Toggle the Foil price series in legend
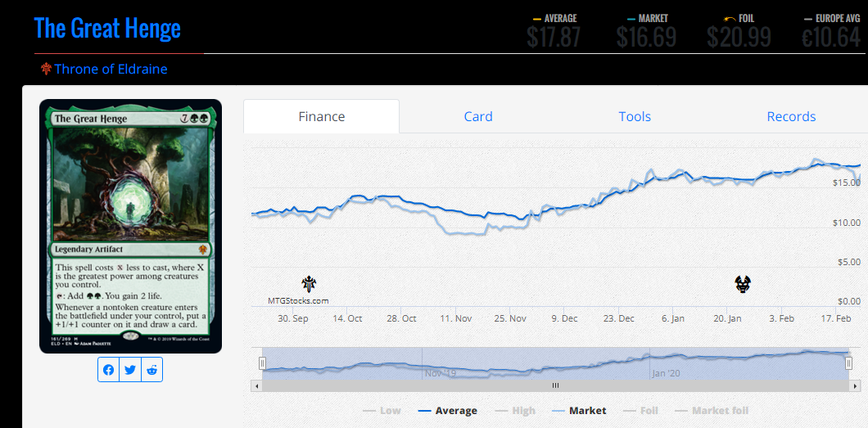 pos(640,411)
